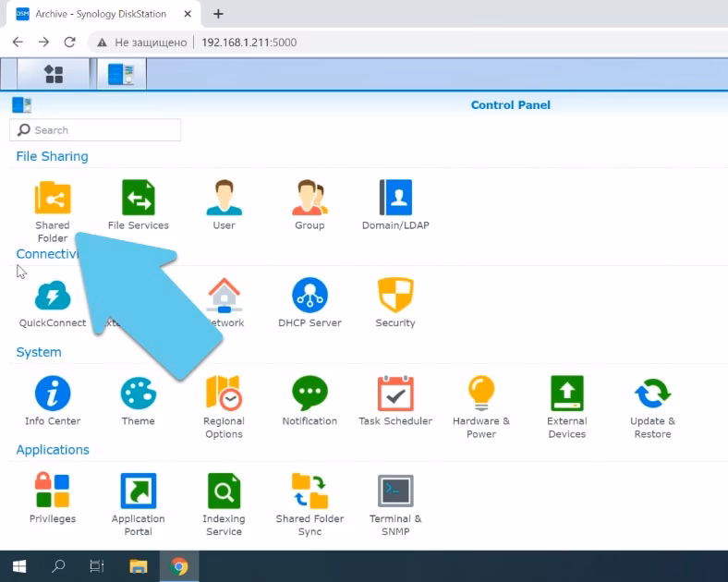Reload the browser page
The image size is (728, 582).
point(69,42)
